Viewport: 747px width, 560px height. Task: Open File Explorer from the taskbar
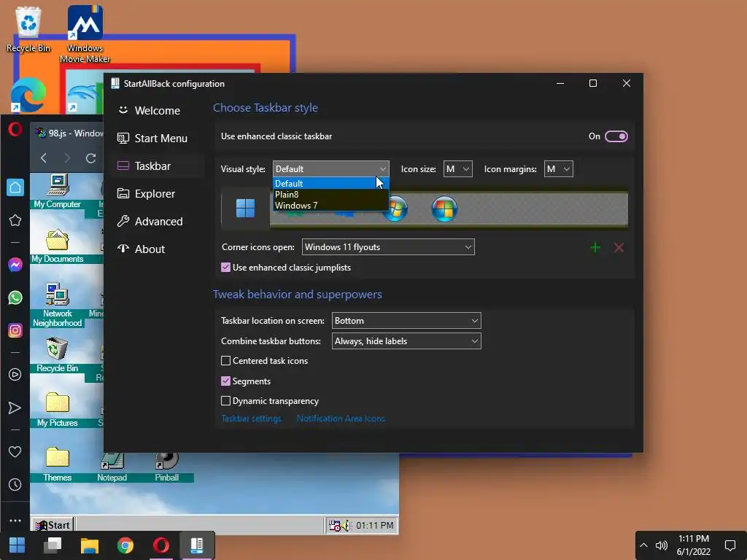pyautogui.click(x=89, y=545)
